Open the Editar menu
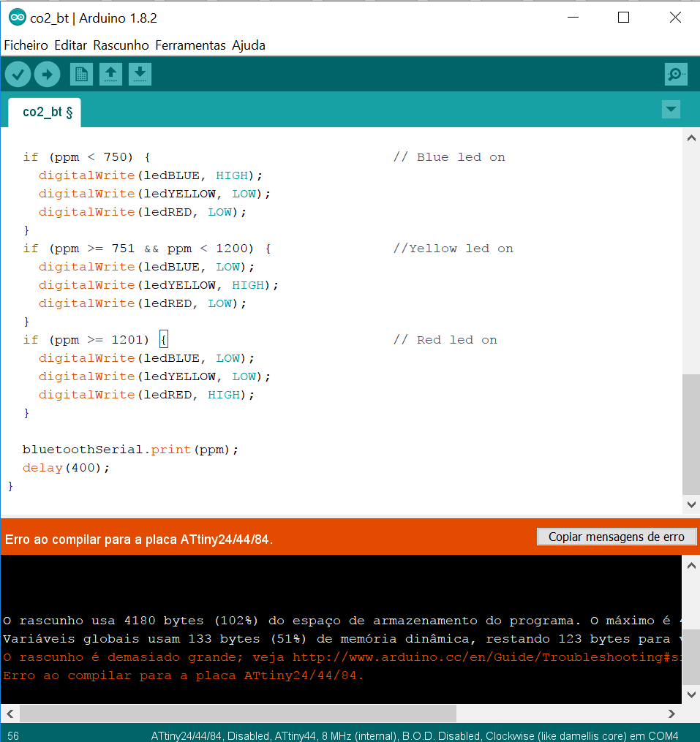The image size is (700, 742). pyautogui.click(x=70, y=45)
